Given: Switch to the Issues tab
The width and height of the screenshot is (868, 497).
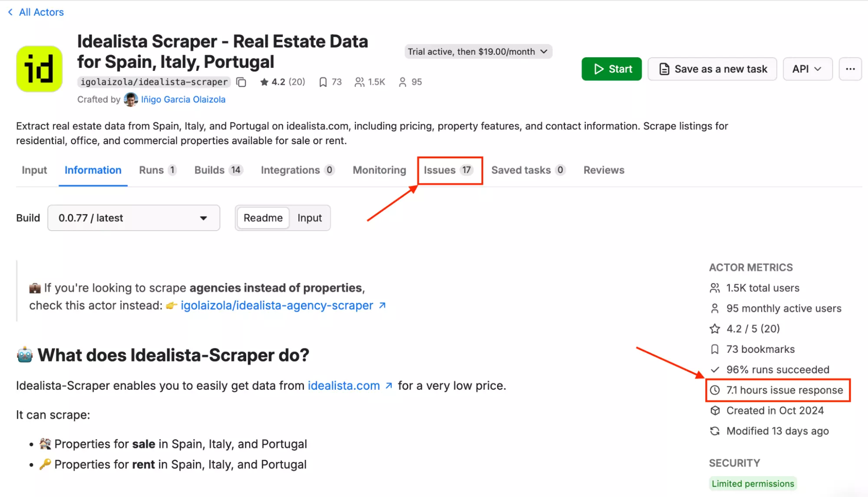Looking at the screenshot, I should 448,170.
